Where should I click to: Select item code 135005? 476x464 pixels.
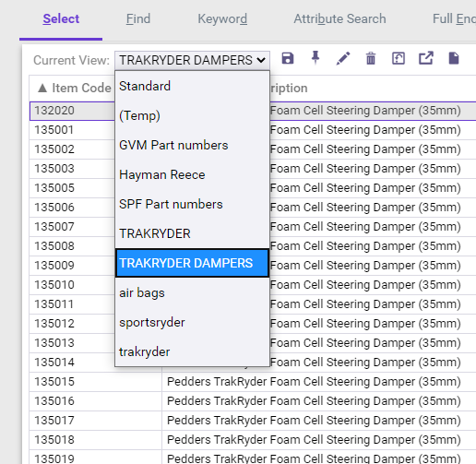[54, 188]
